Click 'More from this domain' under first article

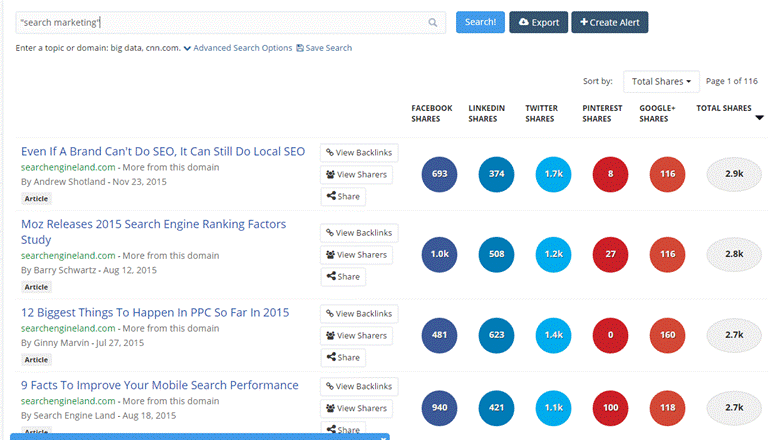(166, 167)
